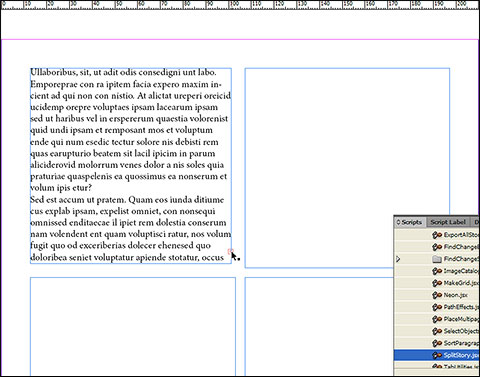Switch to the Scripts panel tab
Viewport: 480px width, 377px height.
(x=409, y=222)
